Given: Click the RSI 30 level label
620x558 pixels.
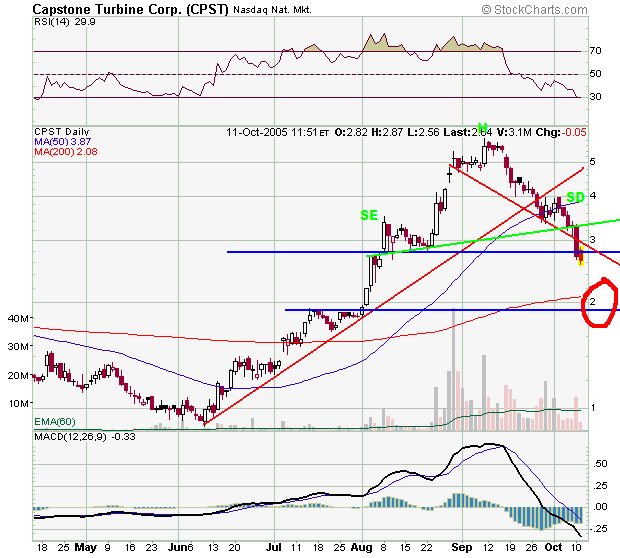Looking at the screenshot, I should [595, 96].
